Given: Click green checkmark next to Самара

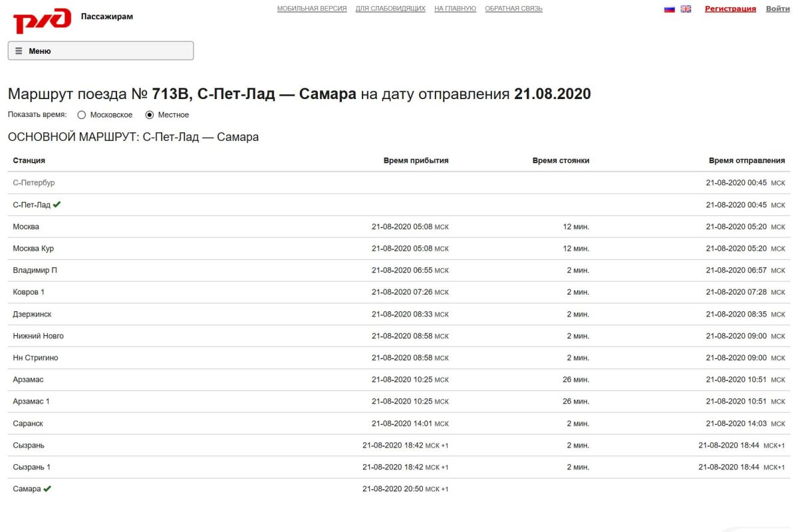Looking at the screenshot, I should [47, 489].
